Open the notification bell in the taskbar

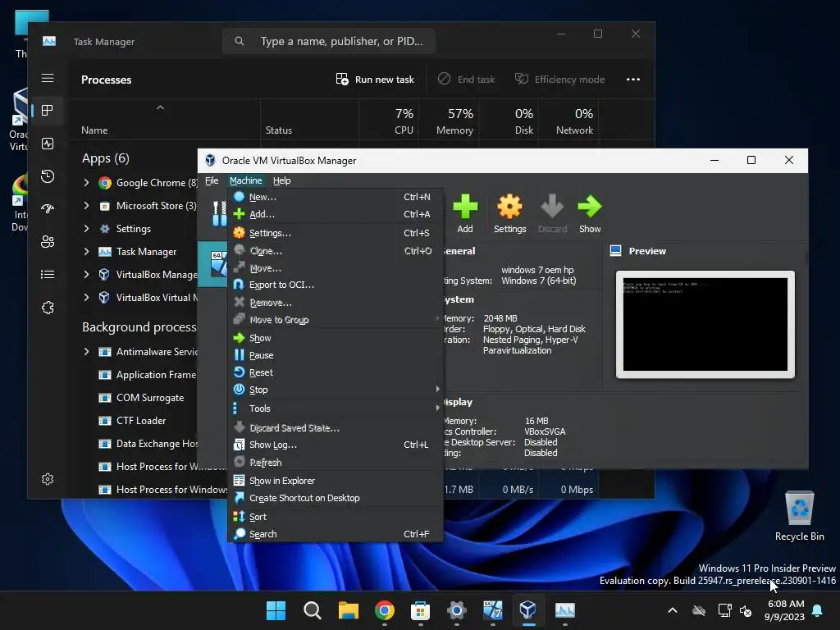pyautogui.click(x=818, y=610)
